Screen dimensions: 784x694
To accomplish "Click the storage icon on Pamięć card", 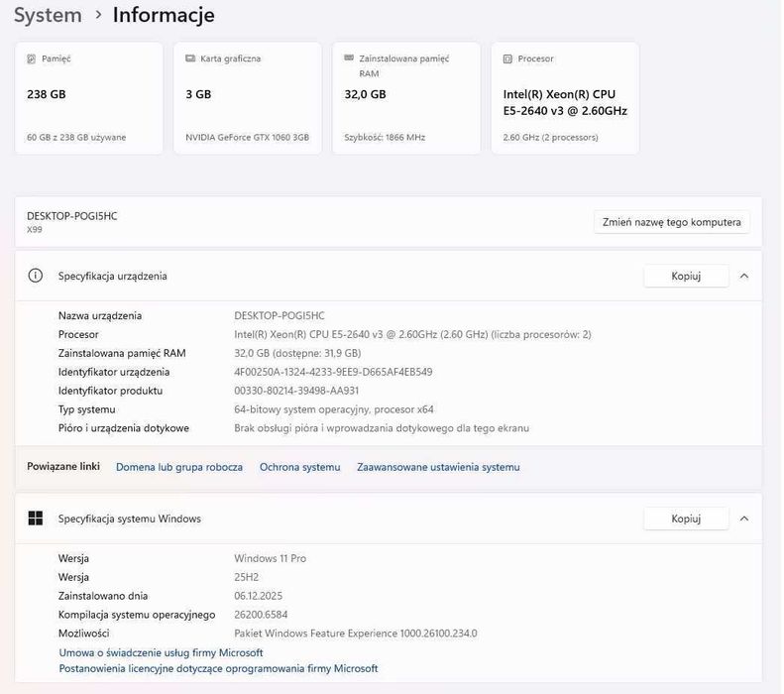I will point(33,59).
